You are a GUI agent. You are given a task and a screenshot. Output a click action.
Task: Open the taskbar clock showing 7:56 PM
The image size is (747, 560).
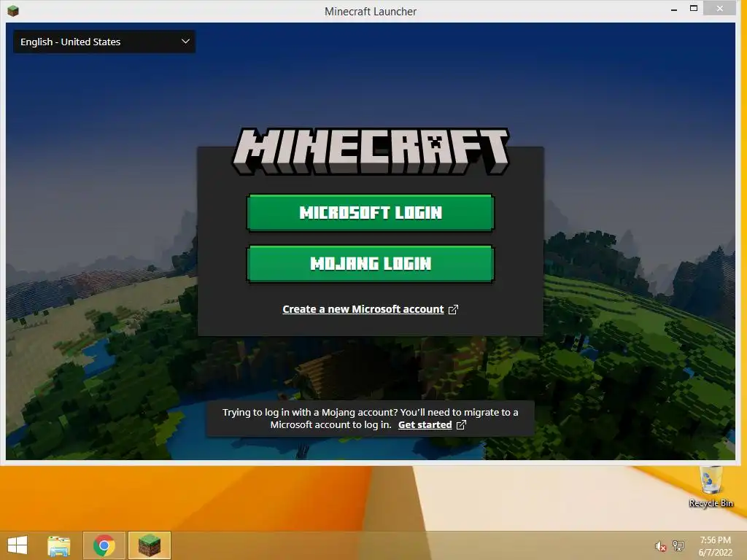point(715,546)
